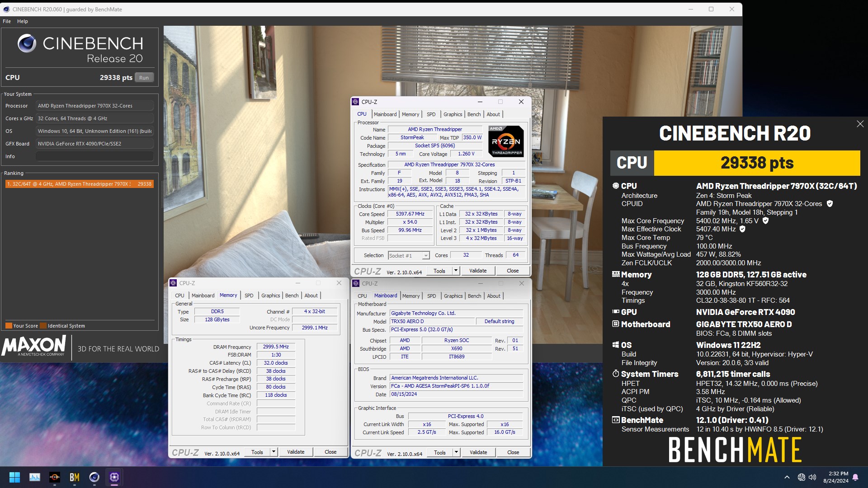This screenshot has width=868, height=488.
Task: Open network icon in system tray
Action: (x=802, y=477)
